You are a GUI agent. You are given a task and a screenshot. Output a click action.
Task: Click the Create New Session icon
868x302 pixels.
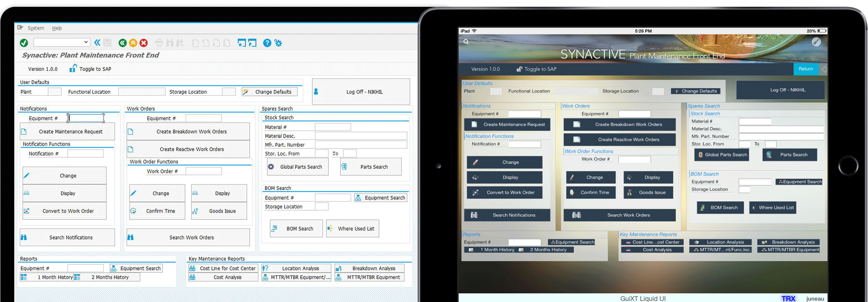coord(242,43)
